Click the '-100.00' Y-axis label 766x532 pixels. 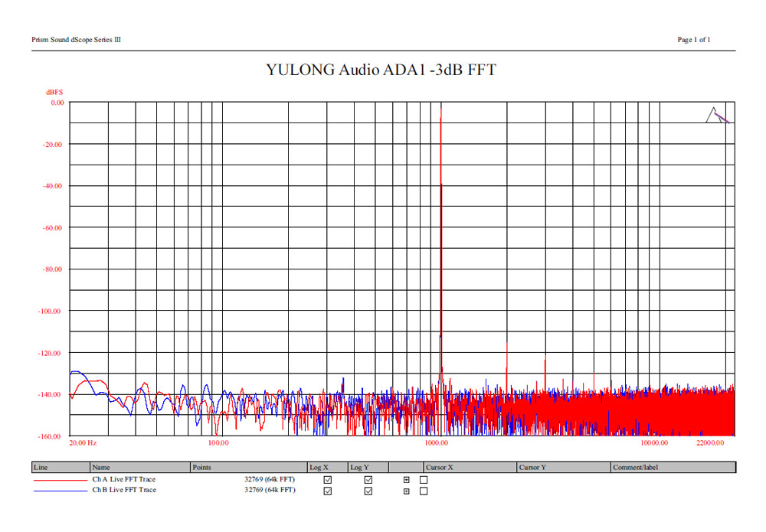pos(50,312)
